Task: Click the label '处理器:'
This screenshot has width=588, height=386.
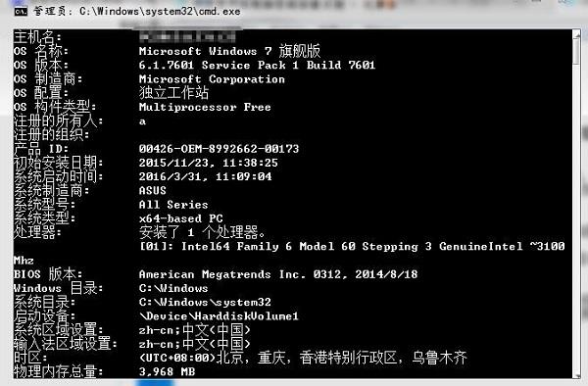Action: (x=37, y=232)
